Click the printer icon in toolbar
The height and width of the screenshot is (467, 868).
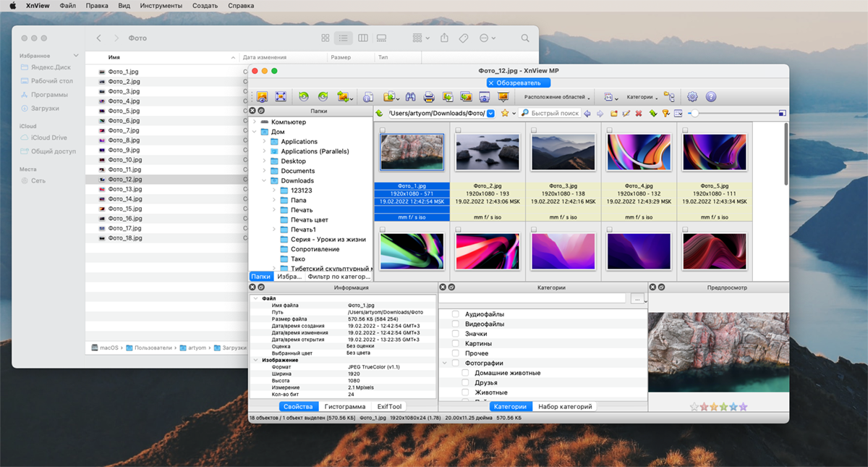point(429,97)
